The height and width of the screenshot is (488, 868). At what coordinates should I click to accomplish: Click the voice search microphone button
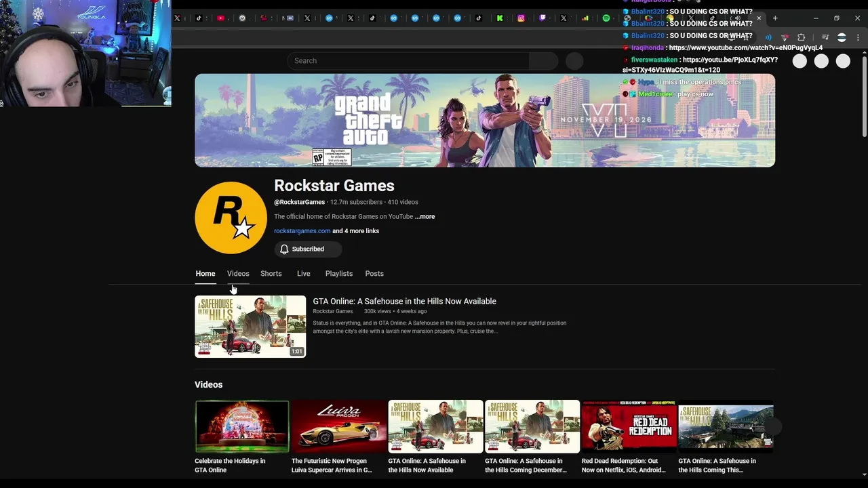tap(574, 61)
